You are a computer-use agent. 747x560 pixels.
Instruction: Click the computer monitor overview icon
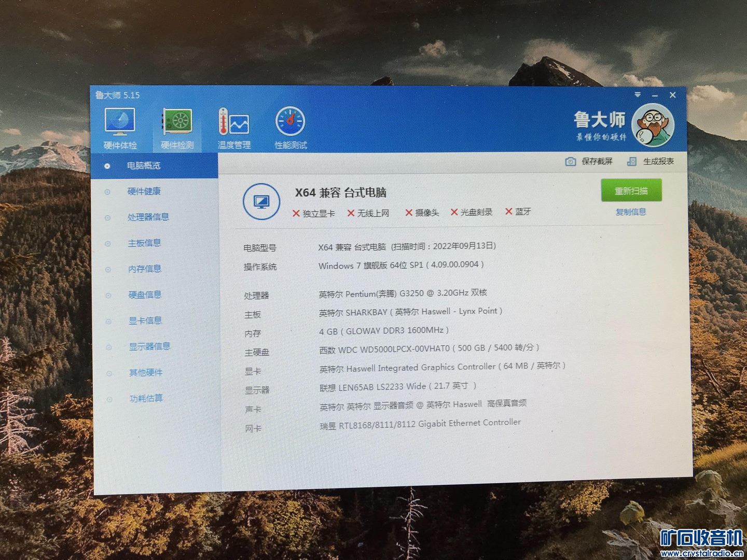[x=261, y=201]
